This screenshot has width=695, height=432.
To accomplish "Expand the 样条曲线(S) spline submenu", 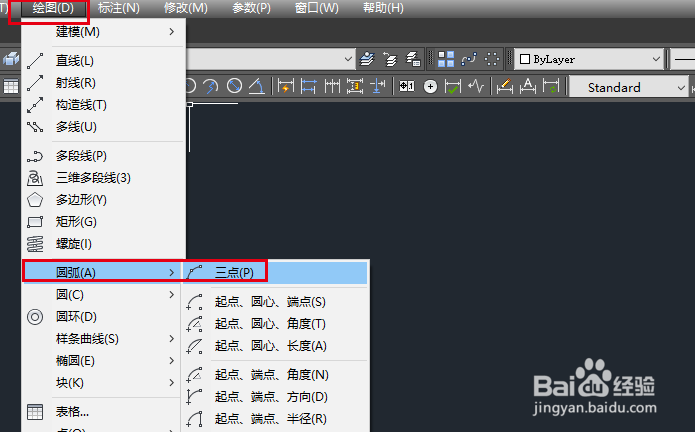I will click(x=103, y=339).
